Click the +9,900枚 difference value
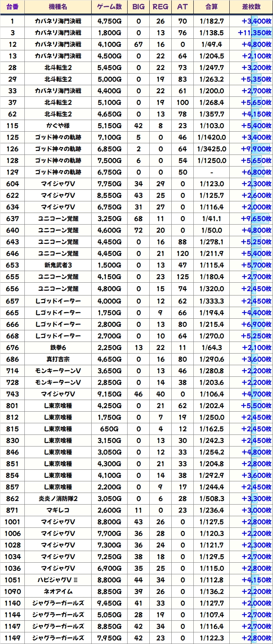 [256, 149]
